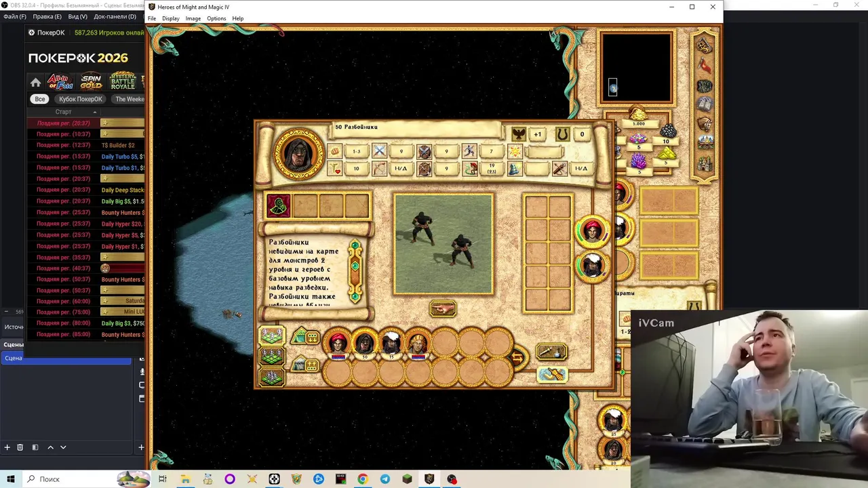Click the bow ranged attack icon
This screenshot has height=488, width=868.
click(379, 168)
